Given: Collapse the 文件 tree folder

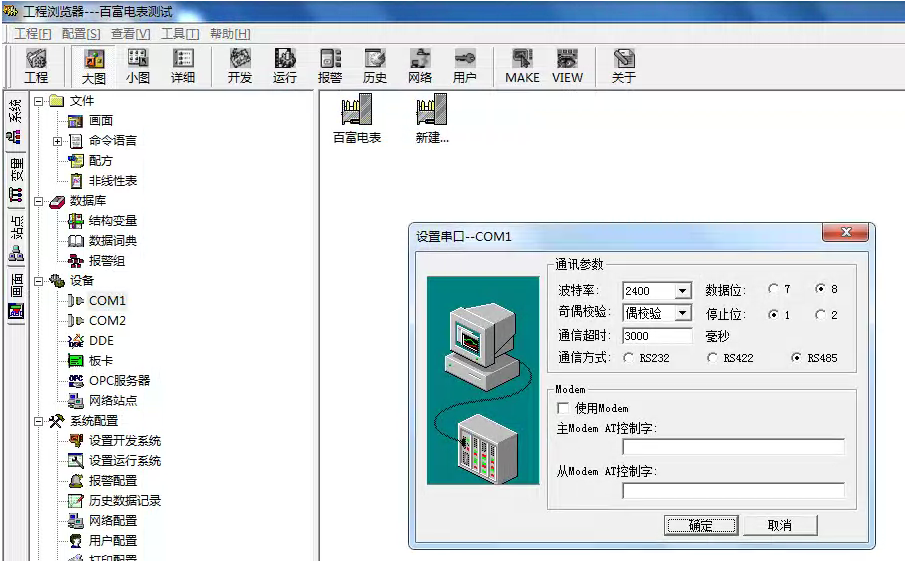Looking at the screenshot, I should pos(38,101).
